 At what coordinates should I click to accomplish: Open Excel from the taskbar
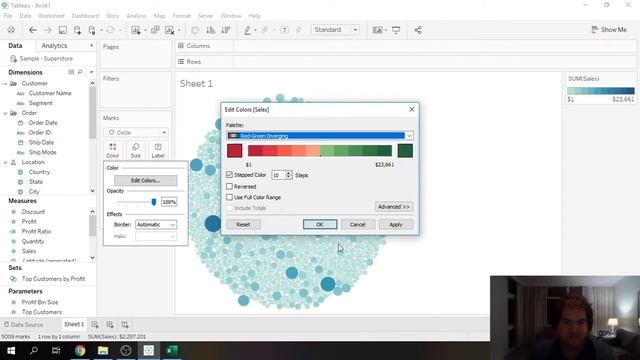click(x=172, y=350)
